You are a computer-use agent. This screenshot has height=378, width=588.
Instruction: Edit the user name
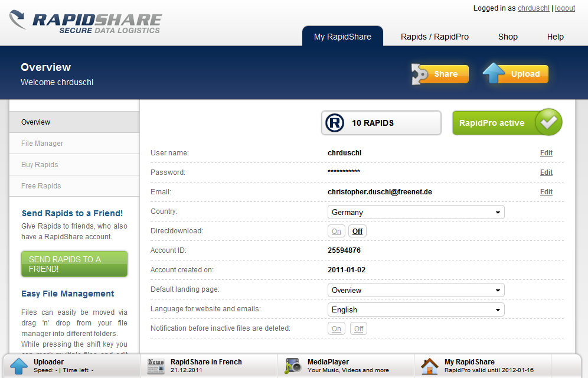click(546, 152)
